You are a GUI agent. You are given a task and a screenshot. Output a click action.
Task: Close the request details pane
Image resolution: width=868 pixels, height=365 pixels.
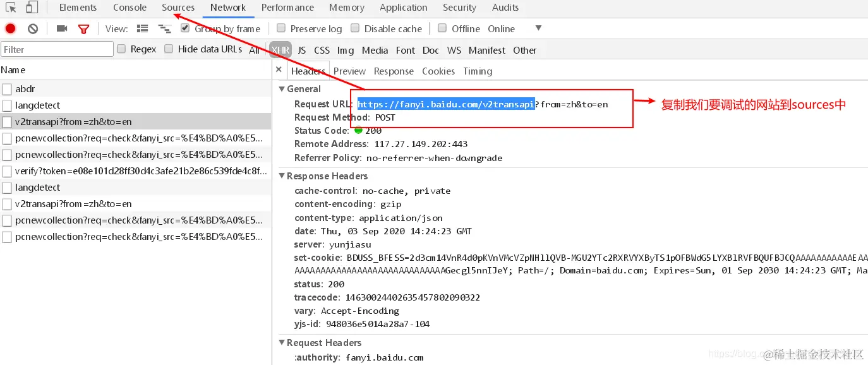point(279,70)
